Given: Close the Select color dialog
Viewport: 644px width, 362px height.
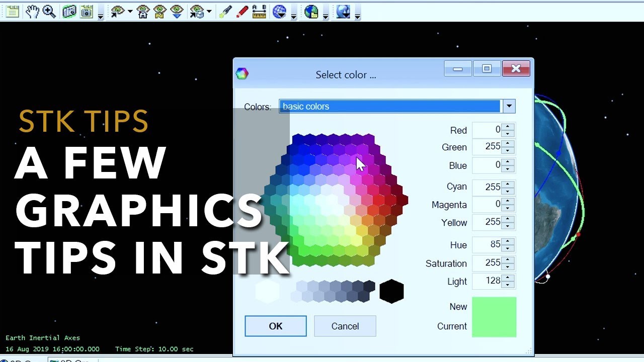Looking at the screenshot, I should 516,68.
